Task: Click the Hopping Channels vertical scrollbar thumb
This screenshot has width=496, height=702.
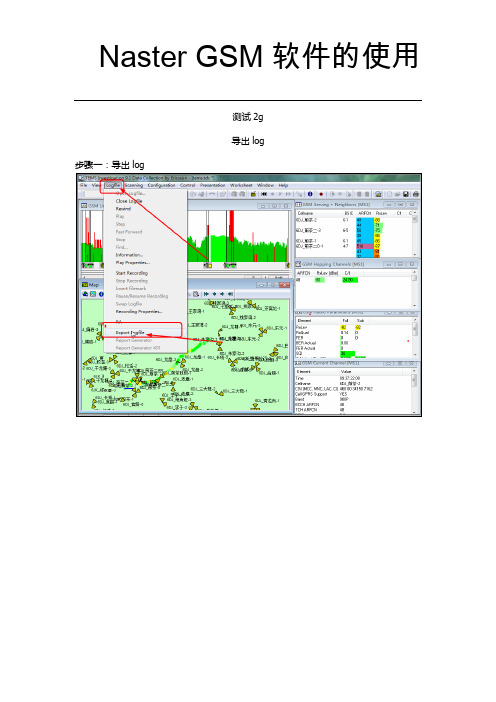Action: (414, 278)
